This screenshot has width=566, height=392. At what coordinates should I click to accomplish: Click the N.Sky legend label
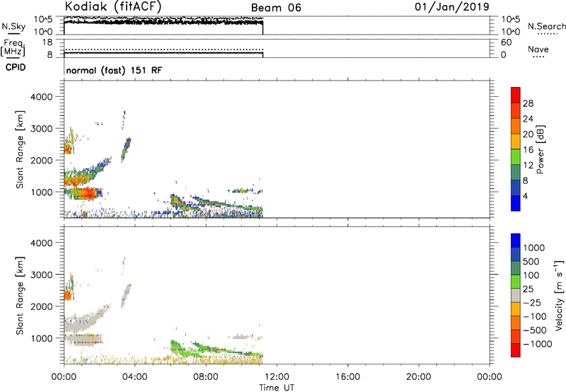(13, 26)
